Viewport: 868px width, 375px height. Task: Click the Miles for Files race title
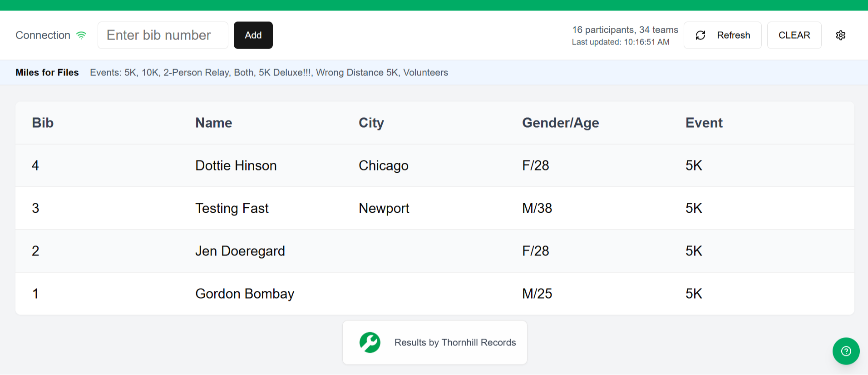(47, 73)
